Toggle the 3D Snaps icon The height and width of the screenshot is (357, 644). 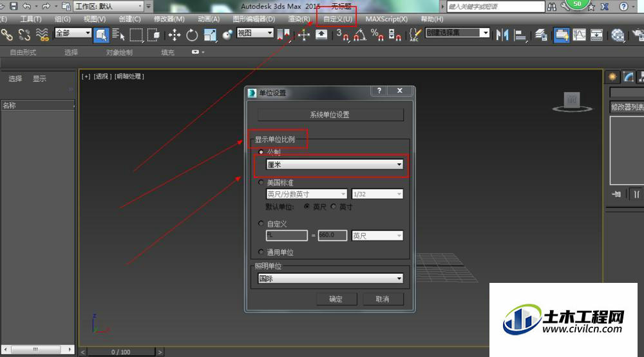pyautogui.click(x=342, y=35)
